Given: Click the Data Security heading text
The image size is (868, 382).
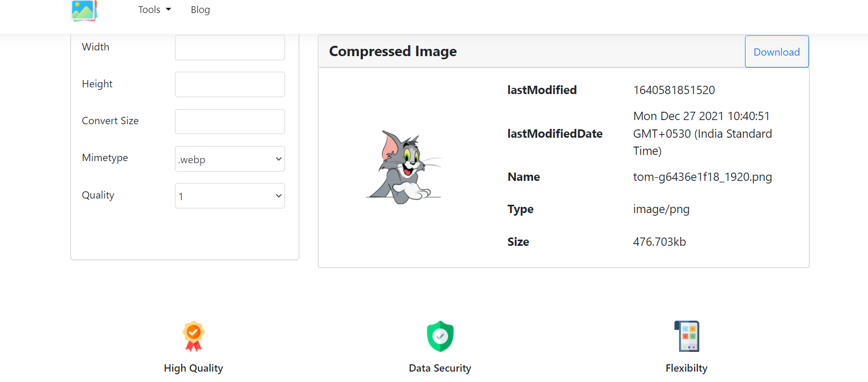Looking at the screenshot, I should (x=440, y=368).
